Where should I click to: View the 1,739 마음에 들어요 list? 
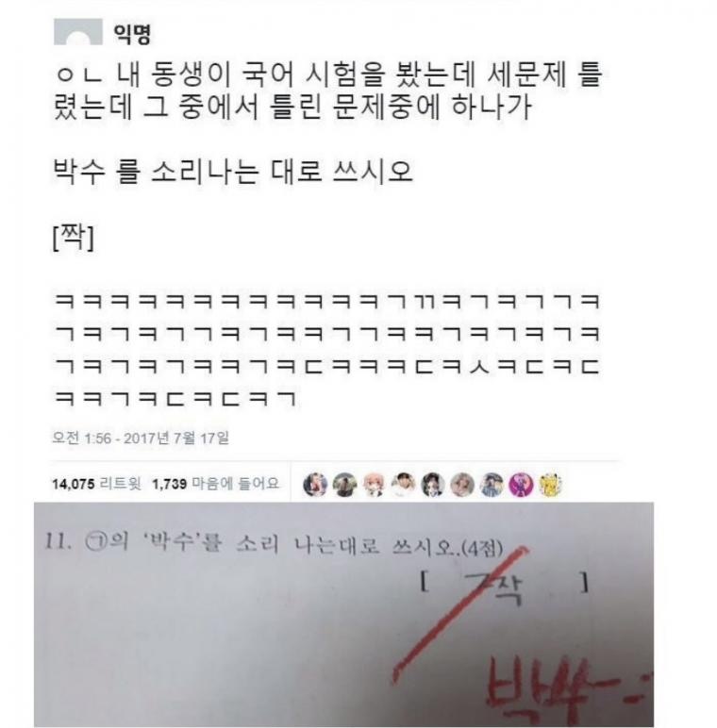coord(216,484)
